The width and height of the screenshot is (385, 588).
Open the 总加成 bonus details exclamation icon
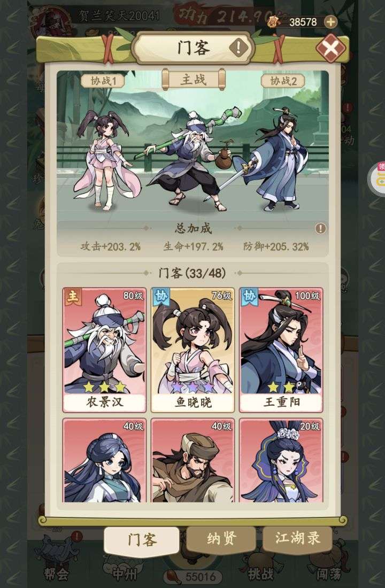click(320, 228)
